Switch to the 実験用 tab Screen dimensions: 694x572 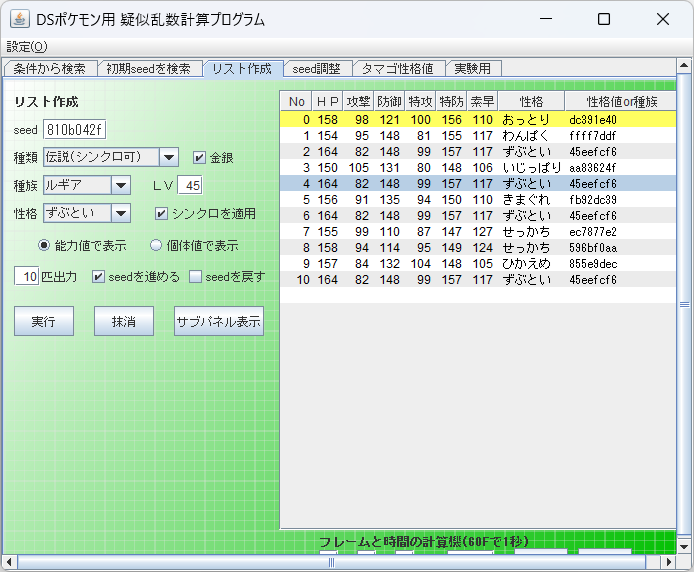[x=473, y=69]
